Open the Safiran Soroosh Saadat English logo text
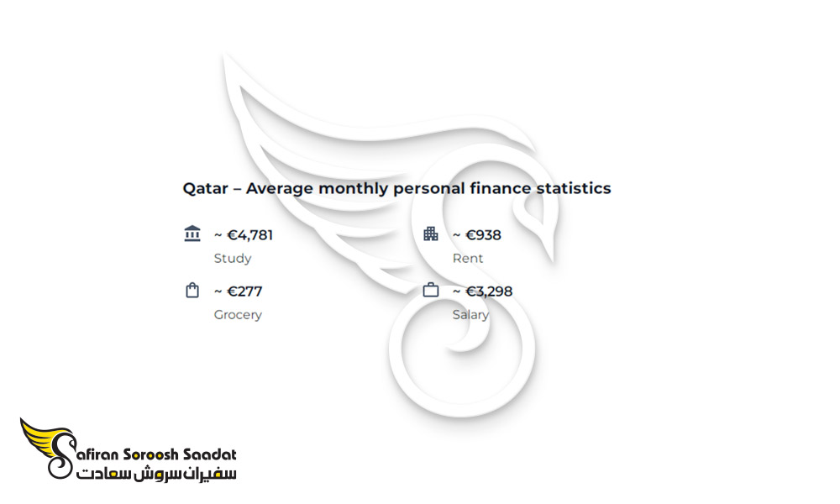 (156, 454)
